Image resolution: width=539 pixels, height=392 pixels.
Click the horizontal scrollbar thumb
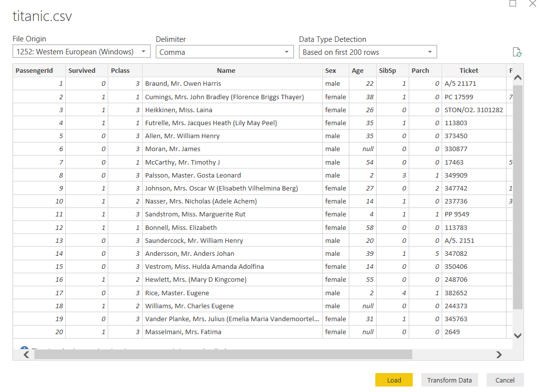pyautogui.click(x=223, y=355)
